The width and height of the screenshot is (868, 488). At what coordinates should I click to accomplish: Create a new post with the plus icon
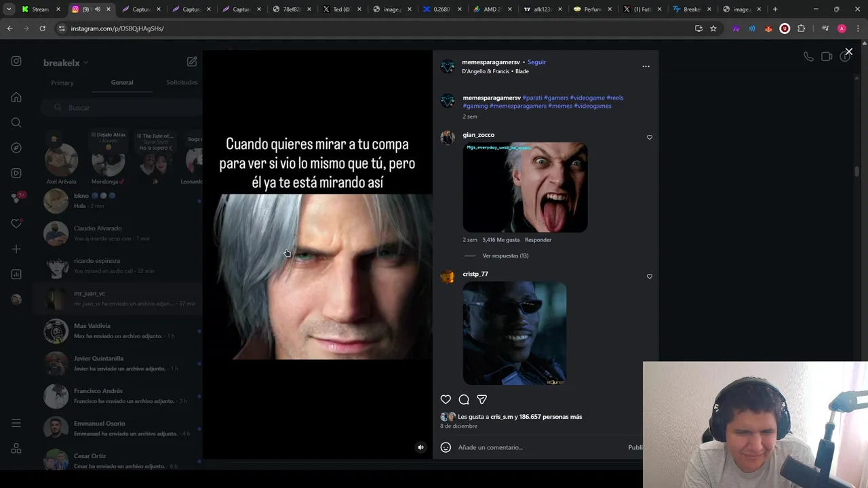[x=16, y=249]
